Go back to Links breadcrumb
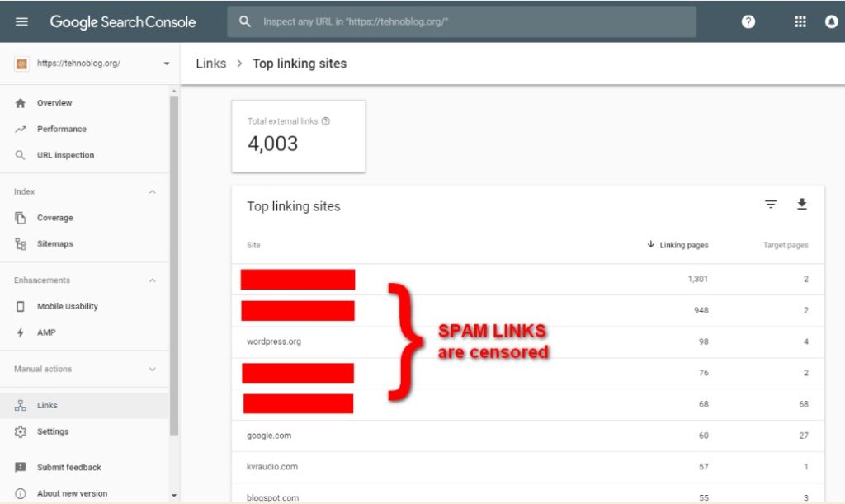845x504 pixels. pyautogui.click(x=210, y=64)
